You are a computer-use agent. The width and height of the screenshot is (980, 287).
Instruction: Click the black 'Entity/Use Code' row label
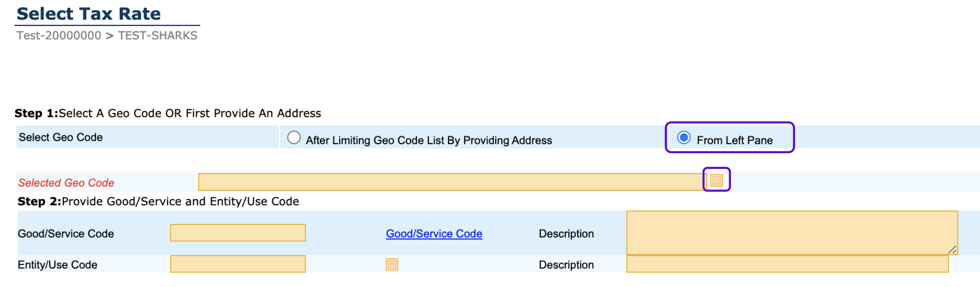pos(58,264)
